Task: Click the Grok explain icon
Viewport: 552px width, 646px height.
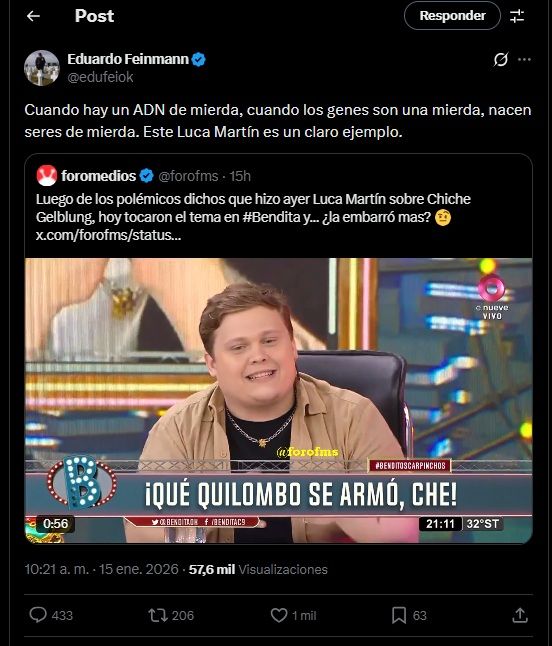Action: pos(501,59)
